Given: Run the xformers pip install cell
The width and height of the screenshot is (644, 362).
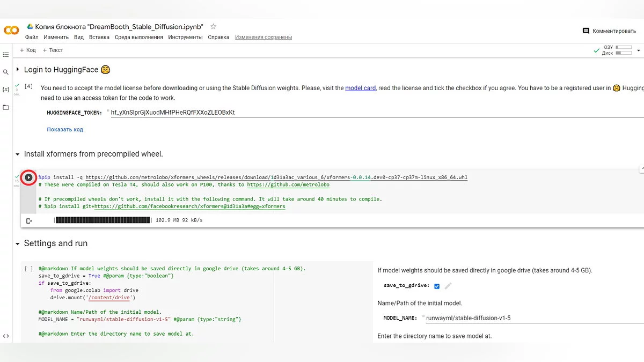Looking at the screenshot, I should tap(28, 178).
